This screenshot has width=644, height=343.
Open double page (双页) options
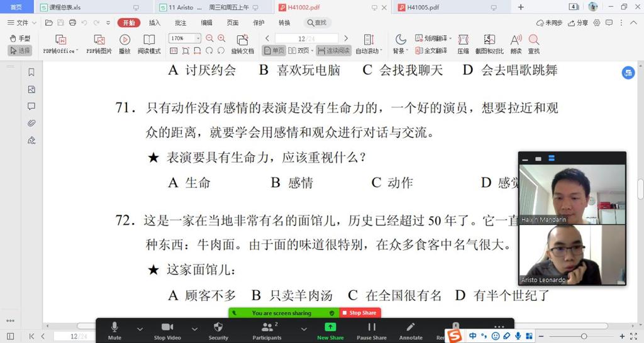pyautogui.click(x=301, y=50)
